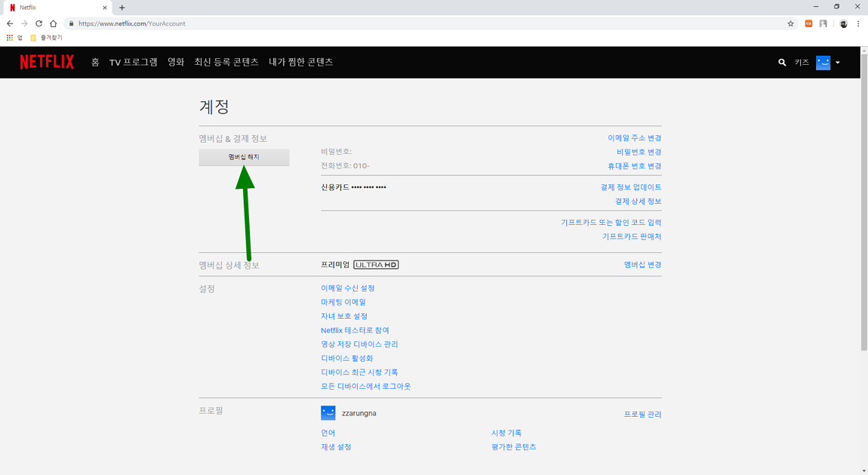Close the Netflix tab
The width and height of the screenshot is (868, 475).
pyautogui.click(x=105, y=8)
